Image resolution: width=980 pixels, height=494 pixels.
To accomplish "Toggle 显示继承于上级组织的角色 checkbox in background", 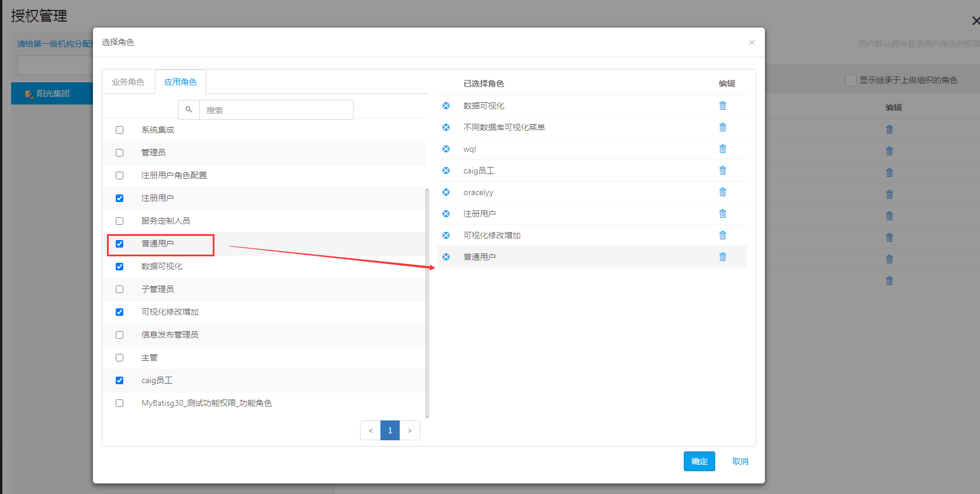I will point(851,81).
